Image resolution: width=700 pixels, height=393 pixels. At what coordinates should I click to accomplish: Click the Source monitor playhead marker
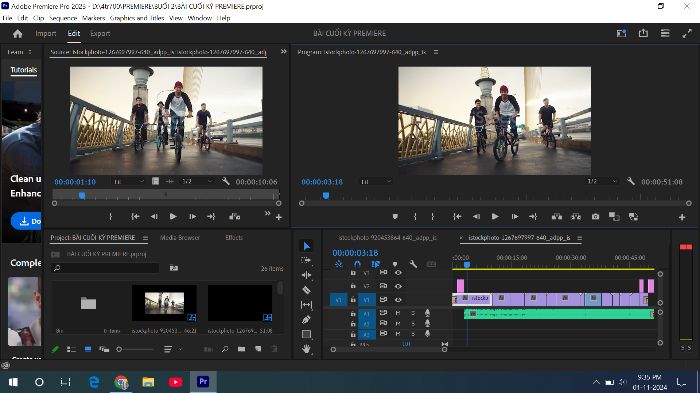click(82, 196)
